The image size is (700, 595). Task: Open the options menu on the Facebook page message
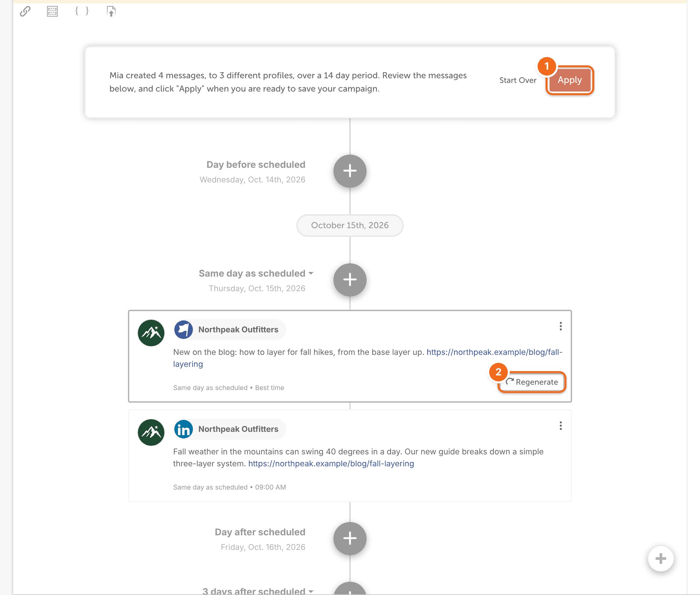click(x=560, y=326)
